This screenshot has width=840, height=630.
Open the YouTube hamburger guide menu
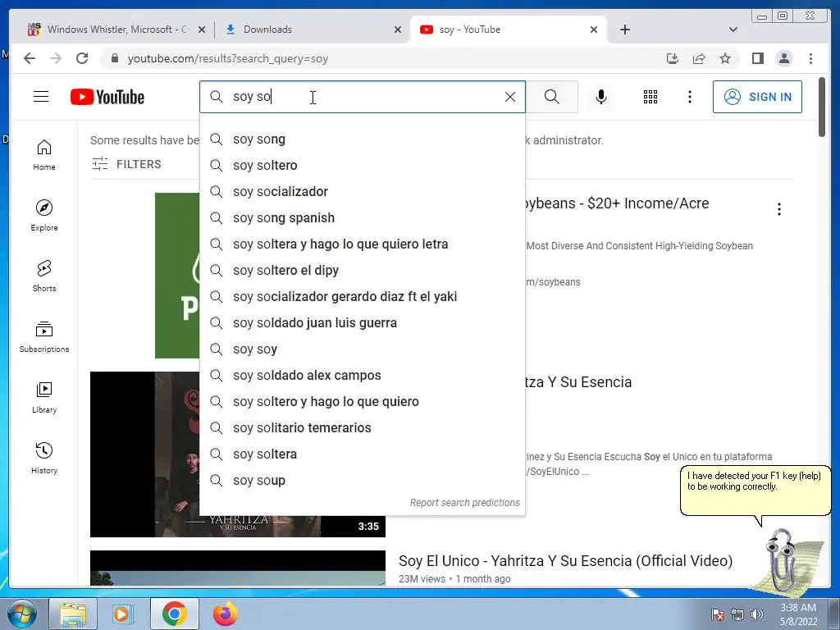pos(41,97)
